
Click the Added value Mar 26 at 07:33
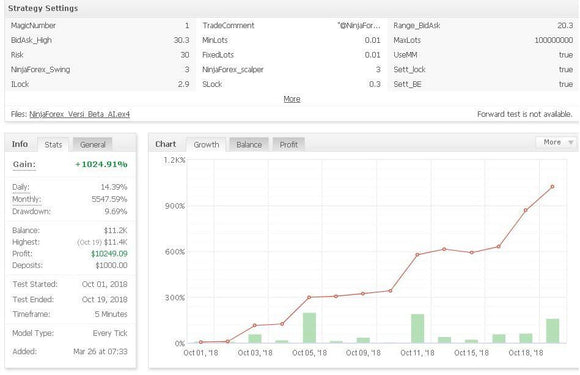(100, 352)
